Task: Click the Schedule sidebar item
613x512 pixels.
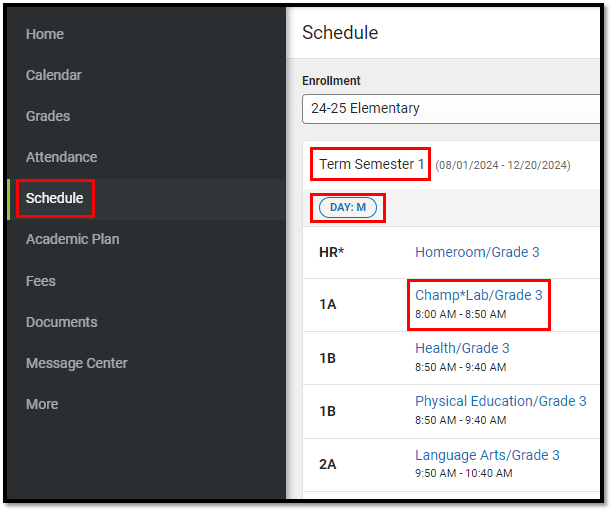Action: point(54,198)
